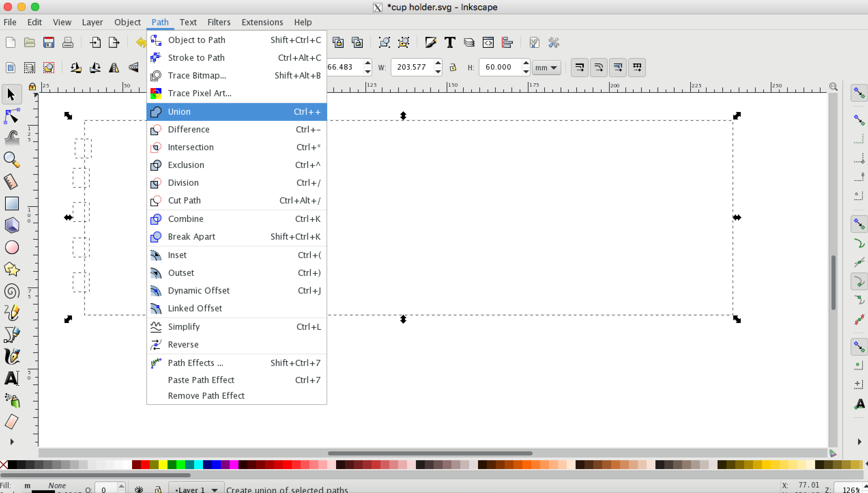Click the Export icon
The image size is (868, 493).
point(114,43)
